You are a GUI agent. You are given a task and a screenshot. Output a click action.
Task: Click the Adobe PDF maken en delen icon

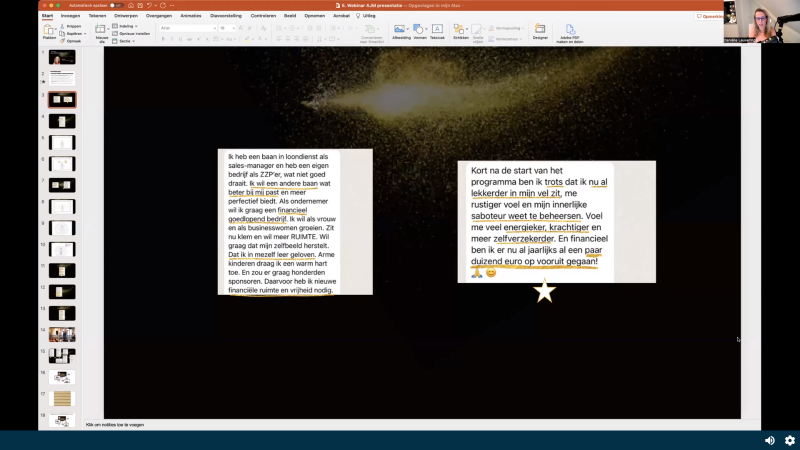tap(570, 30)
